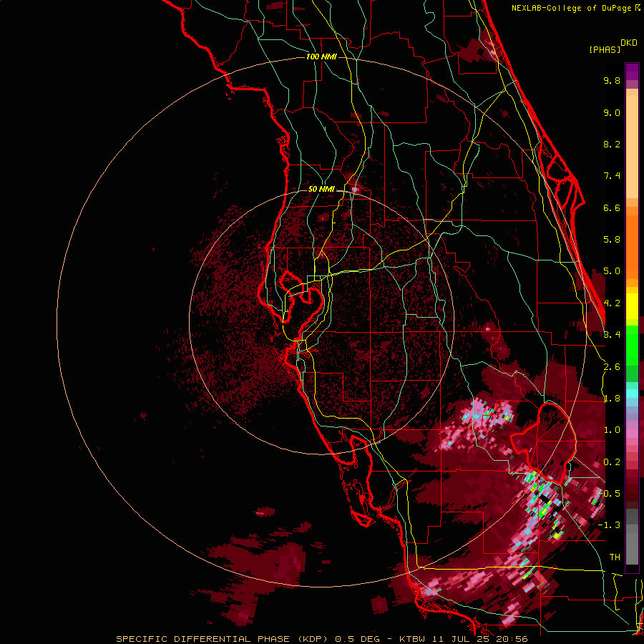Click the 1.0 scale label

[612, 430]
